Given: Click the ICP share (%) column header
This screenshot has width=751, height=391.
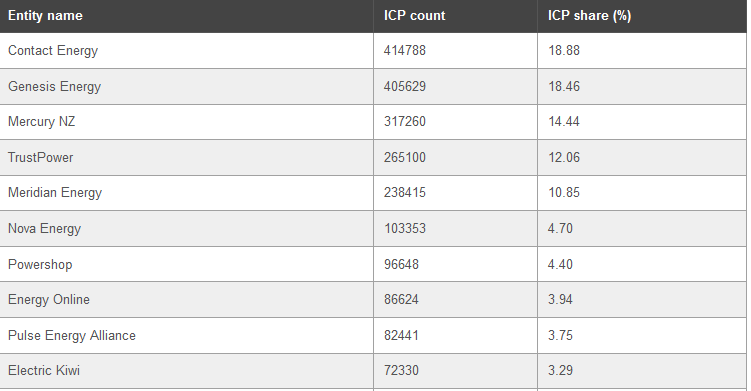Looking at the screenshot, I should coord(589,15).
